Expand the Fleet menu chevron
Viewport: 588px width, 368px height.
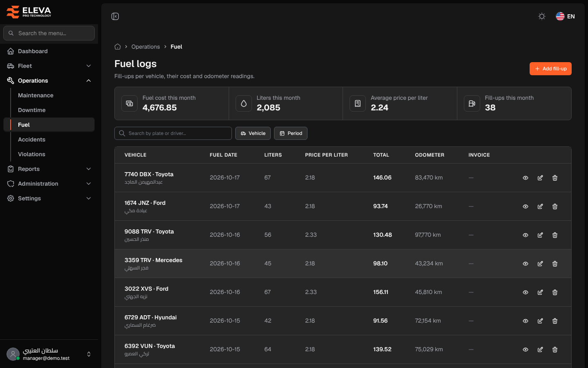[x=89, y=66]
